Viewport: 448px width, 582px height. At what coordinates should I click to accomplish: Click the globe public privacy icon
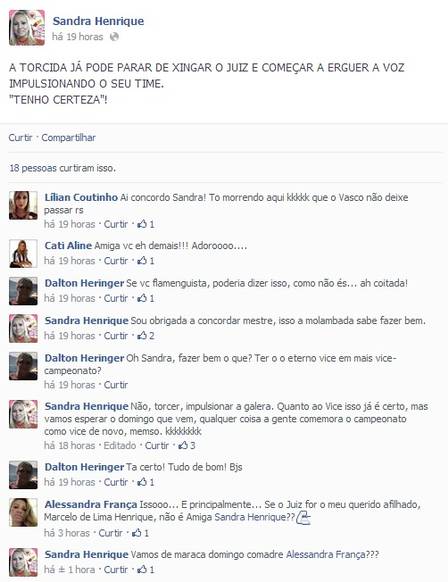pos(114,36)
